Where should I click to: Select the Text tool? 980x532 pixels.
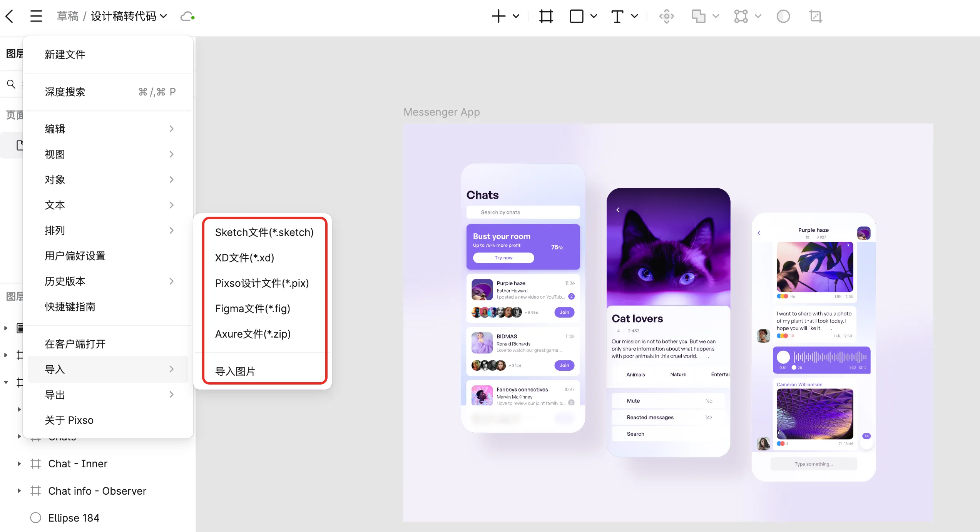click(x=617, y=16)
